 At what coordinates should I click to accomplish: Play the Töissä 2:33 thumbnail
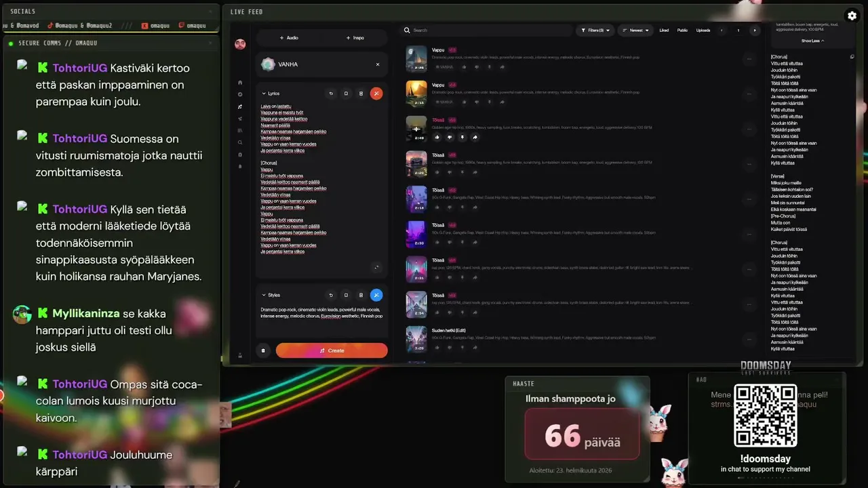pos(416,234)
